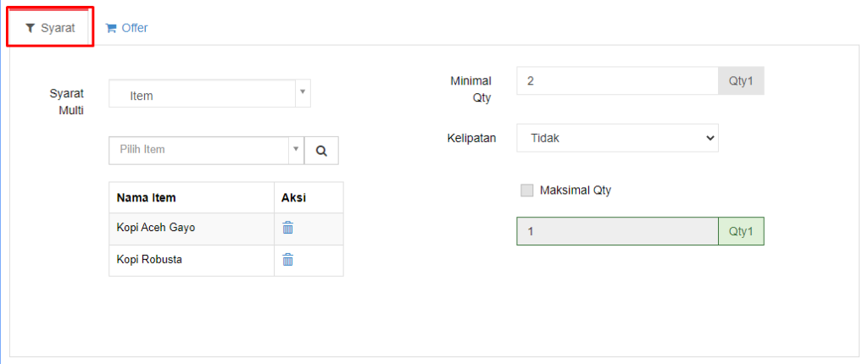Click the Maksimal Qty value field

point(617,231)
